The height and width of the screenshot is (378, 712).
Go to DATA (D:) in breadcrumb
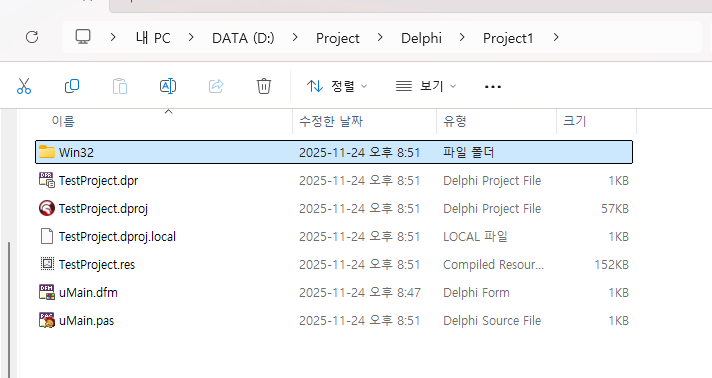(x=243, y=38)
